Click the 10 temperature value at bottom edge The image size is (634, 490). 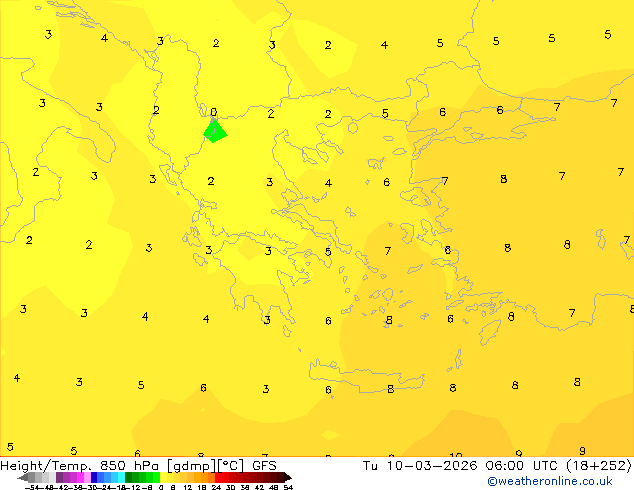455,456
